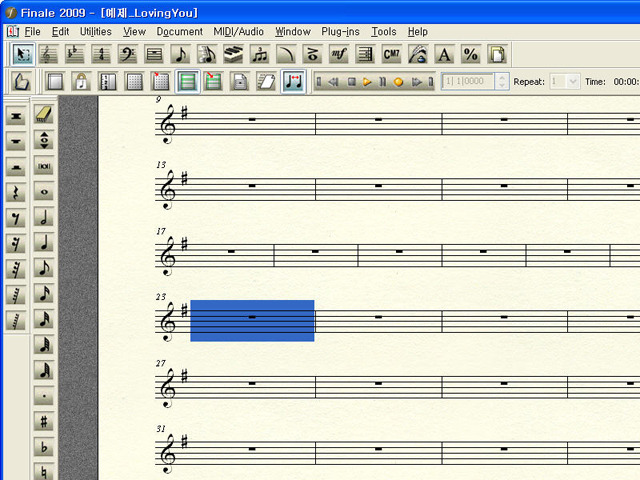Select the quarter rest in rests palette
640x480 pixels.
pos(16,192)
